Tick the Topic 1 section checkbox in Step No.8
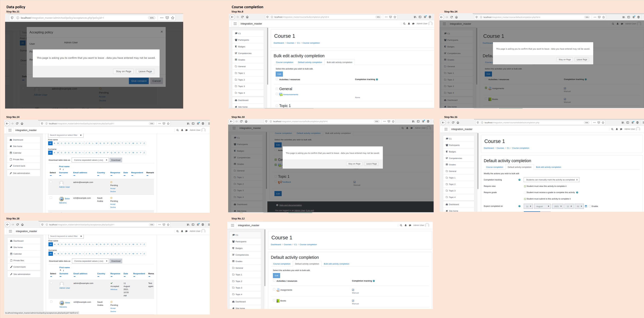Screen dimensions: 644x318 (277, 106)
